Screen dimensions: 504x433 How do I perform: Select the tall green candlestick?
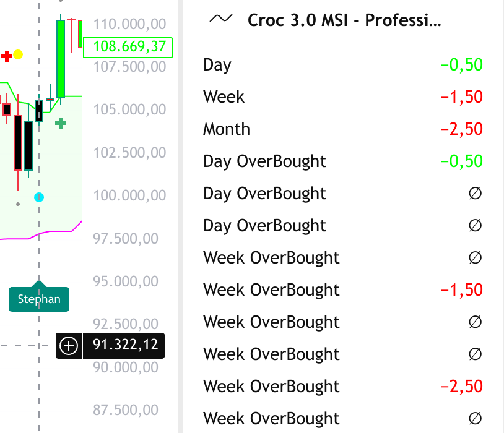click(61, 59)
